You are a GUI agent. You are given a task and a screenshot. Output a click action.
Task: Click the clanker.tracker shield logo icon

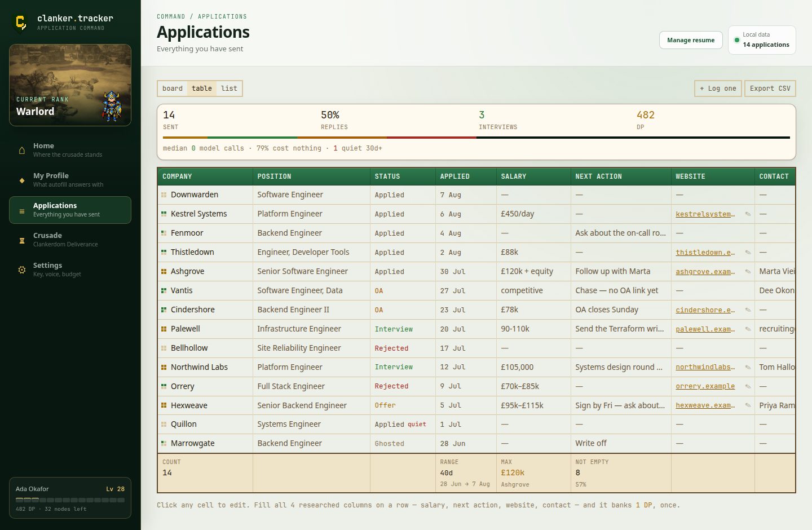coord(21,23)
